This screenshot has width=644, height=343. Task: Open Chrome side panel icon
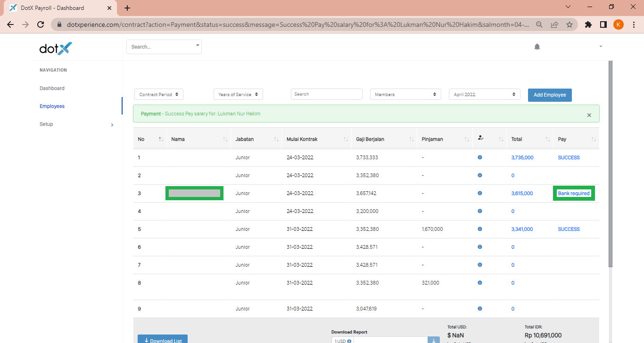point(603,24)
